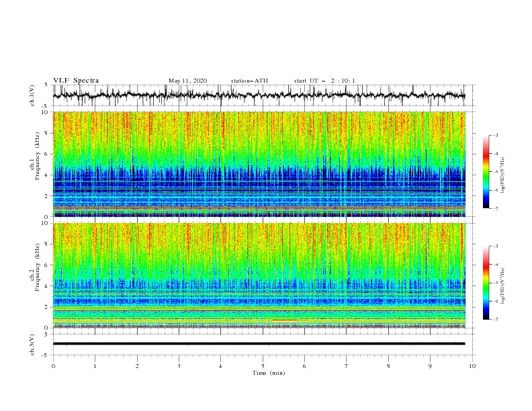Click the '9' tick on time axis
The height and width of the screenshot is (411, 532).
click(430, 366)
